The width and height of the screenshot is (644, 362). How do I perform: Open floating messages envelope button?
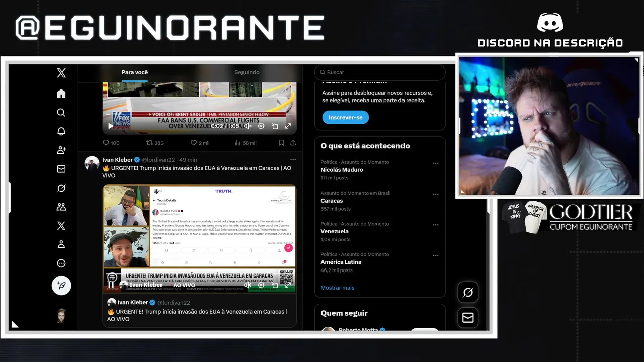click(x=468, y=318)
